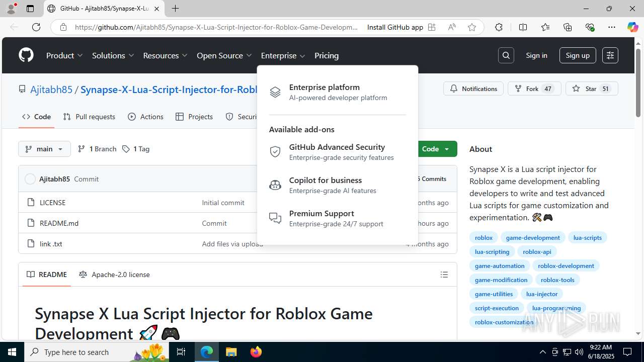644x362 pixels.
Task: Open a new browser tab
Action: (x=175, y=9)
